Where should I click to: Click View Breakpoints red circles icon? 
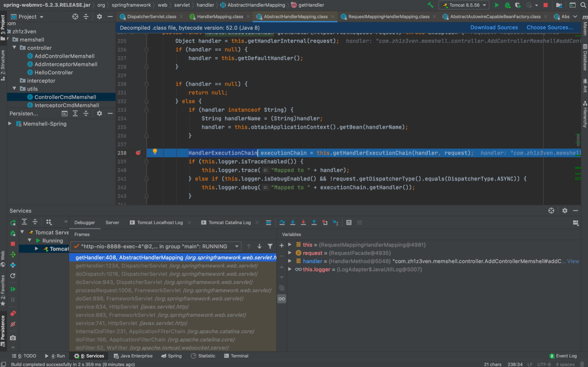coord(13,313)
